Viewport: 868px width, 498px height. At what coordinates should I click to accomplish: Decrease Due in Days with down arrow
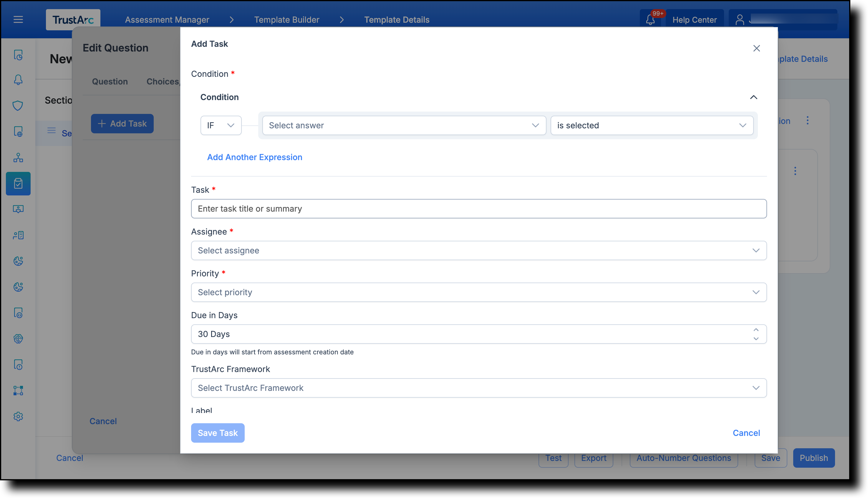coord(756,339)
